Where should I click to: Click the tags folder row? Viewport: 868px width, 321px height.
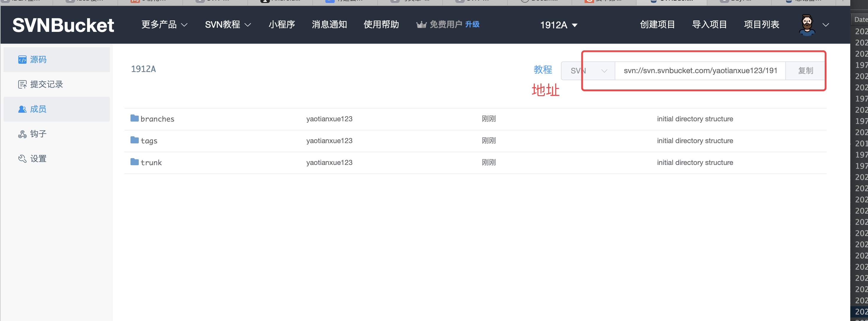pyautogui.click(x=149, y=141)
